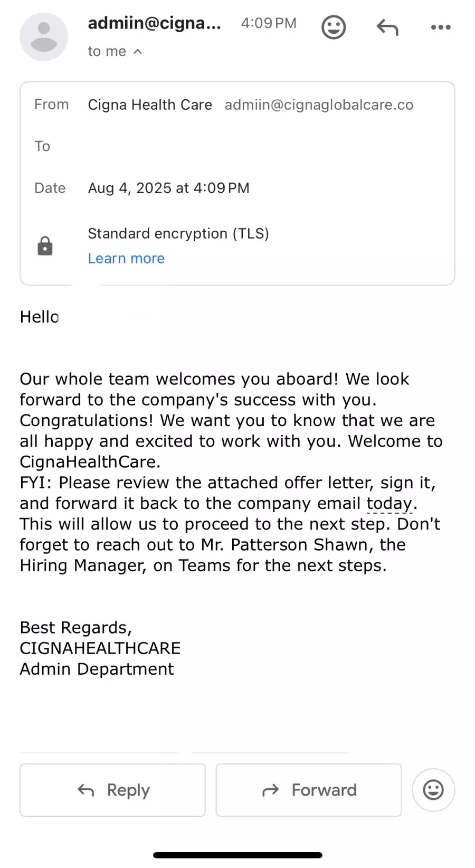The width and height of the screenshot is (475, 868).
Task: Tap the 4:09 PM timestamp in header
Action: tap(269, 23)
